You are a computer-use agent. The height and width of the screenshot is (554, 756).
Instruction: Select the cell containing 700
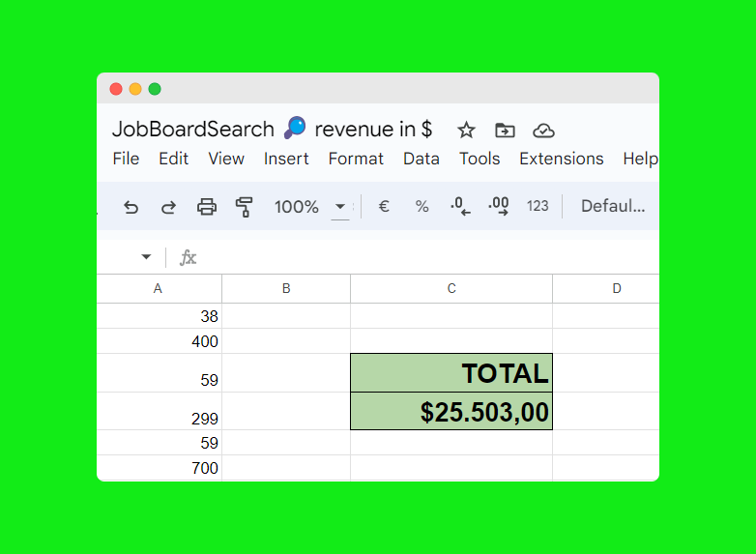160,467
